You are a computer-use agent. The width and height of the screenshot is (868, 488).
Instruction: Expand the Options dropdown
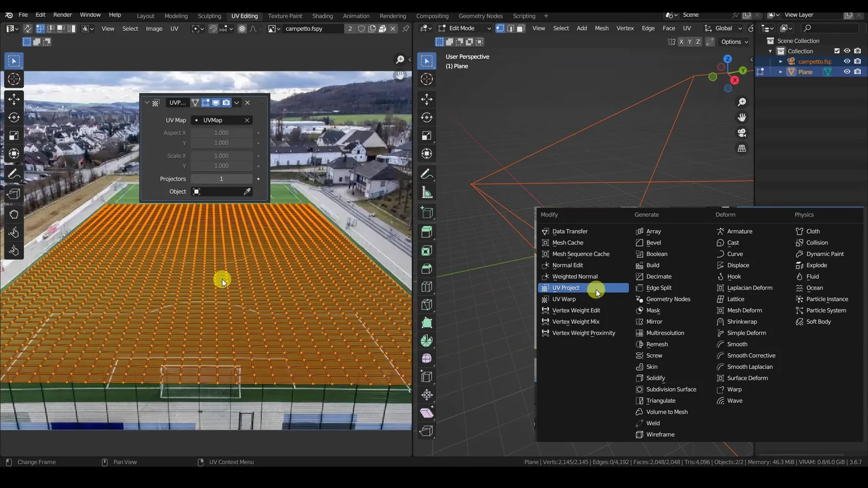[734, 42]
